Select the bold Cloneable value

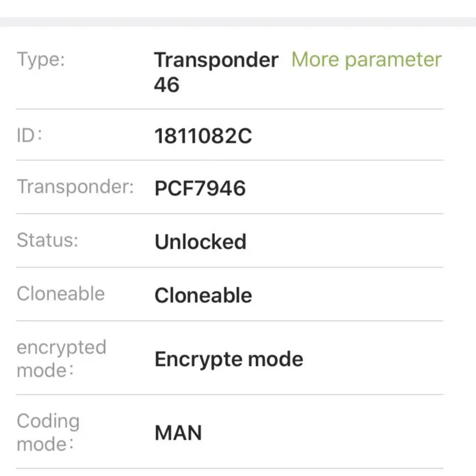coord(203,295)
